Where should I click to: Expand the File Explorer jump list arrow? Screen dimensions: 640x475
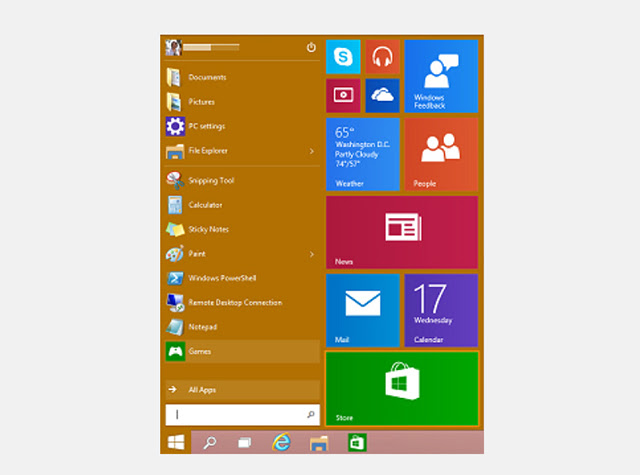[x=312, y=151]
